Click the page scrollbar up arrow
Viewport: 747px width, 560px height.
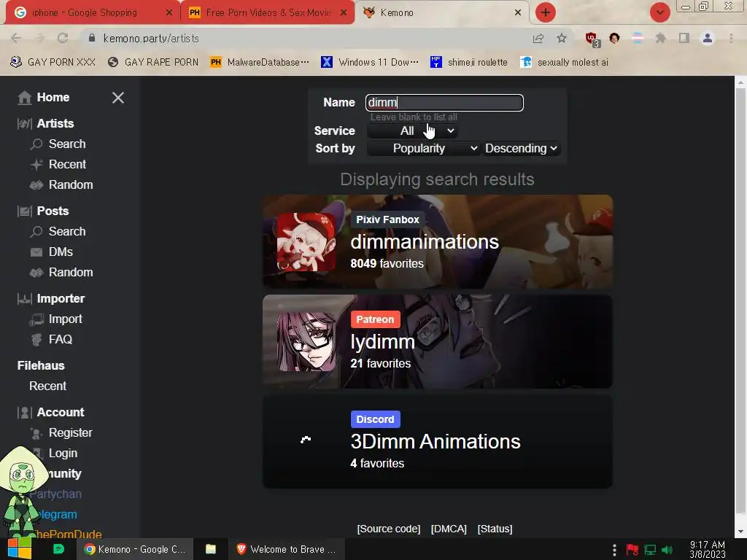pos(740,82)
